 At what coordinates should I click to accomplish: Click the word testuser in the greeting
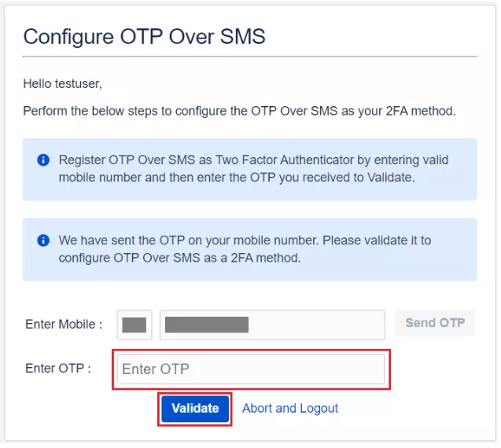tap(78, 83)
